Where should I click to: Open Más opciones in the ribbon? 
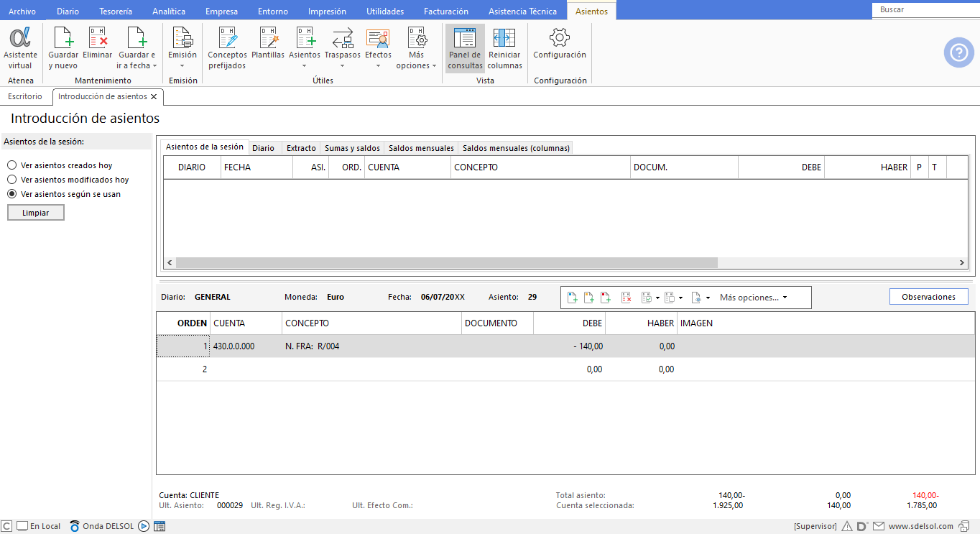[417, 48]
